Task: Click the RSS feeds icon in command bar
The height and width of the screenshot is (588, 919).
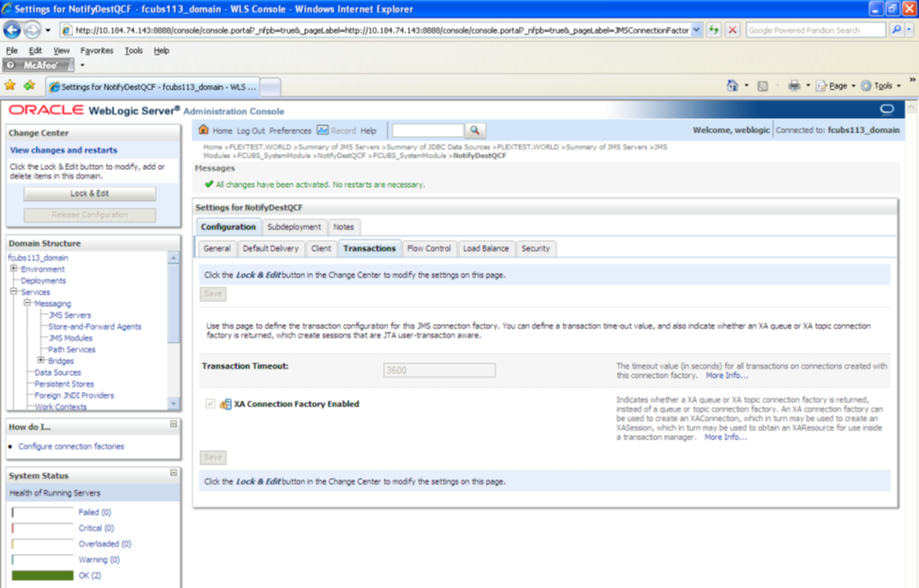Action: [x=762, y=86]
